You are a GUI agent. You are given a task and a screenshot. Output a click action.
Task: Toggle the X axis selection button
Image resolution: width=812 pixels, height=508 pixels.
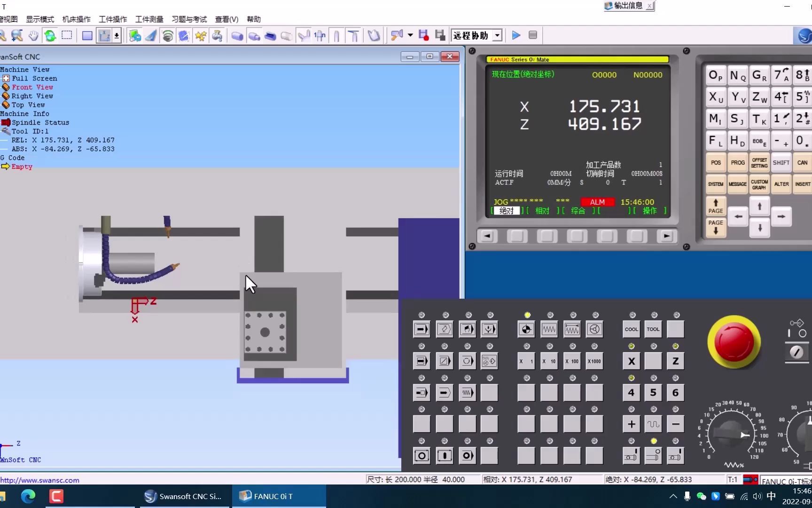(632, 361)
